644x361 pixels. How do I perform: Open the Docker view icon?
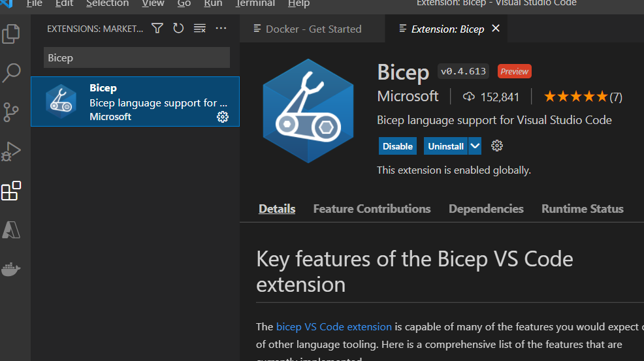click(11, 268)
